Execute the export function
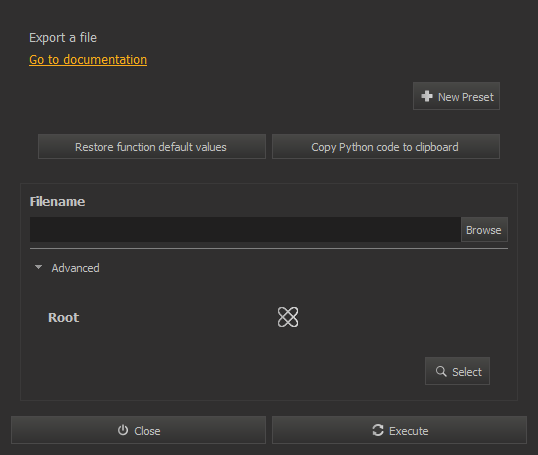The height and width of the screenshot is (455, 538). click(x=399, y=430)
